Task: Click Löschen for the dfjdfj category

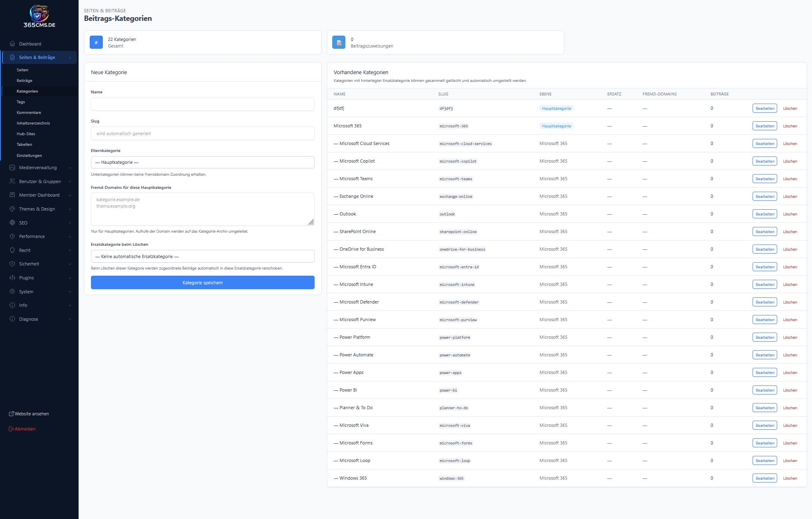Action: click(790, 109)
